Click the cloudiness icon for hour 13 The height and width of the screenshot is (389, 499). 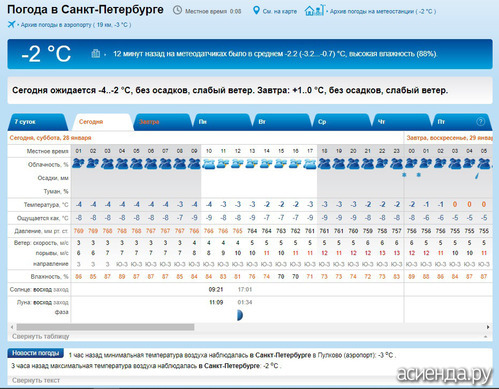[252, 163]
